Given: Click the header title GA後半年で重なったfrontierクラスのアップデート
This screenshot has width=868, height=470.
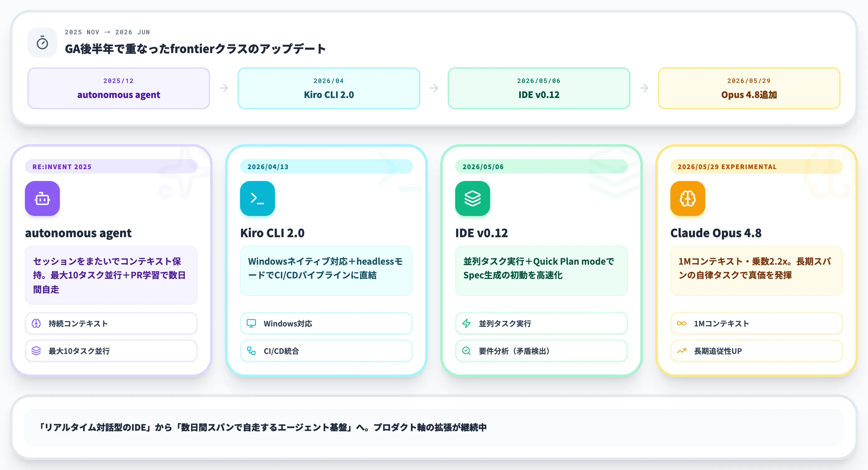Looking at the screenshot, I should click(x=195, y=49).
